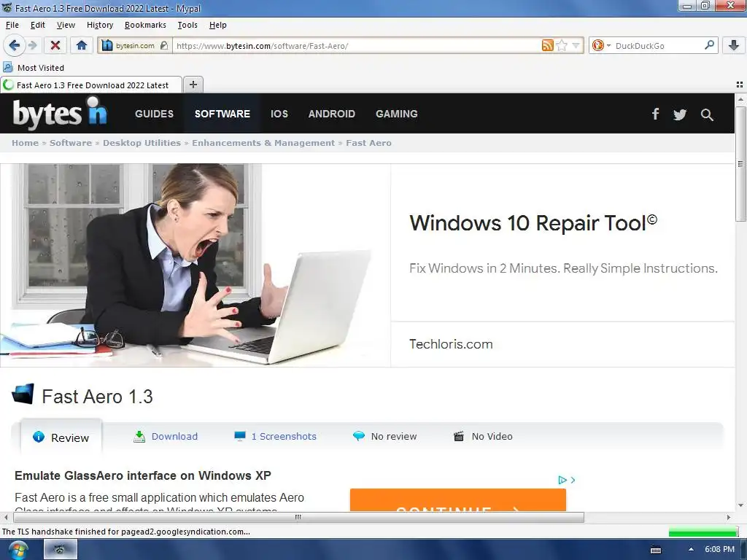Click the AdChoices icon above Continue
This screenshot has height=560, width=747.
point(562,480)
